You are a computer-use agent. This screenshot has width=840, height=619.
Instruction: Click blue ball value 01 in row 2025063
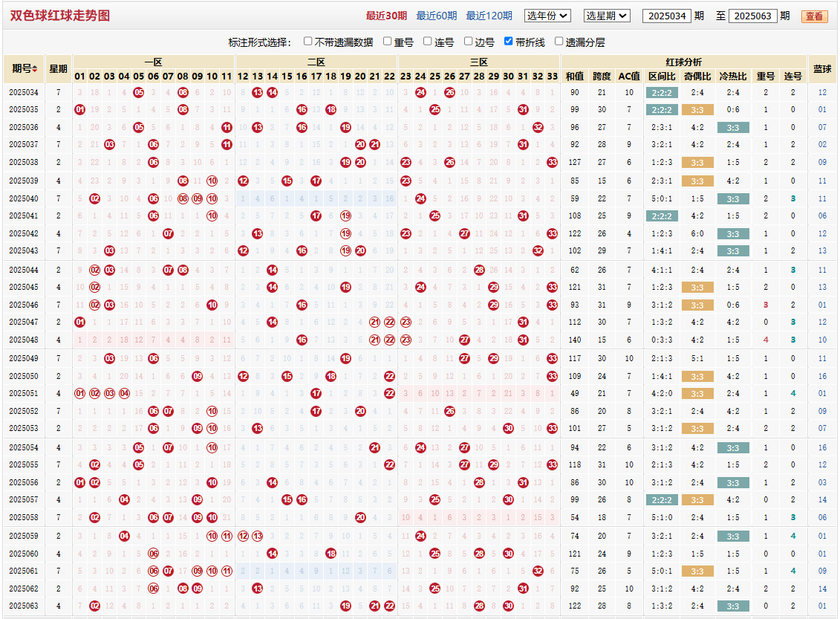(822, 606)
